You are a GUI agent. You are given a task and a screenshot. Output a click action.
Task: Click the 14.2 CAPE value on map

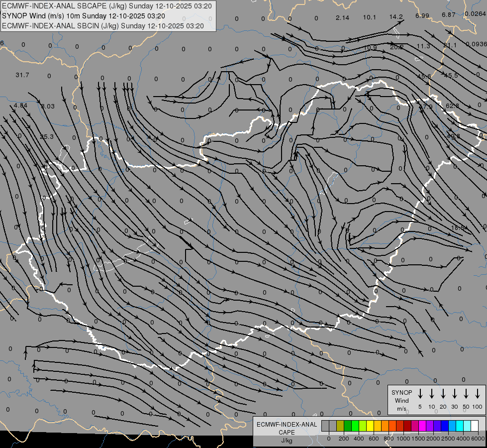(396, 17)
